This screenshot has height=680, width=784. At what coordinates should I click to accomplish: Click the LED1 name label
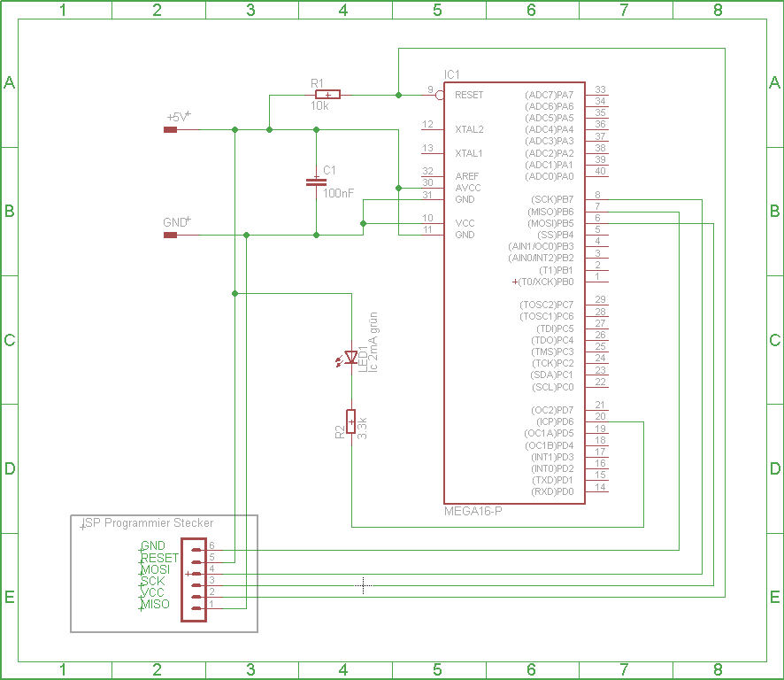coord(363,359)
